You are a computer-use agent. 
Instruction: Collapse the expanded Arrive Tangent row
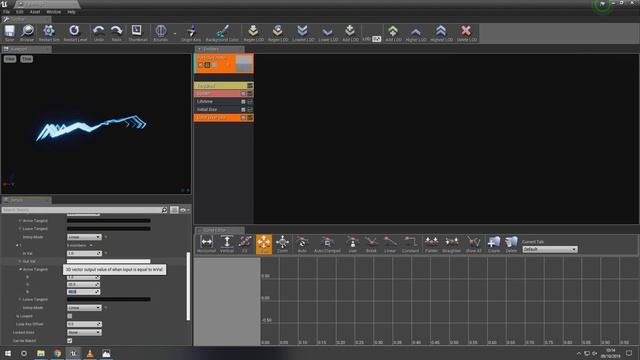point(20,269)
